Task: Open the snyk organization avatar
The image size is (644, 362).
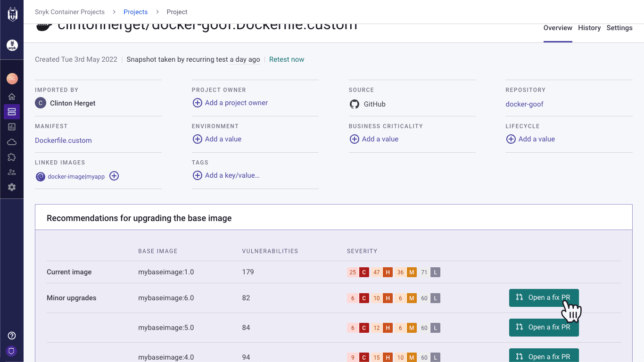Action: [12, 45]
